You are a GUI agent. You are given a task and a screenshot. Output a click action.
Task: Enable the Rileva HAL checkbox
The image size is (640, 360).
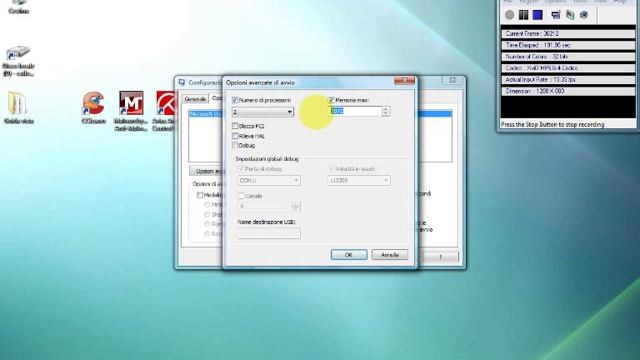235,136
